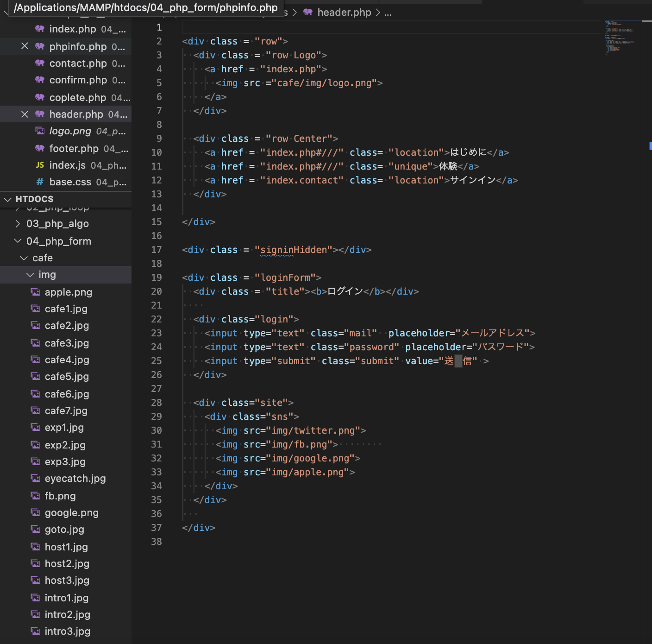
Task: Expand the 03_php_algo folder
Action: pos(18,224)
